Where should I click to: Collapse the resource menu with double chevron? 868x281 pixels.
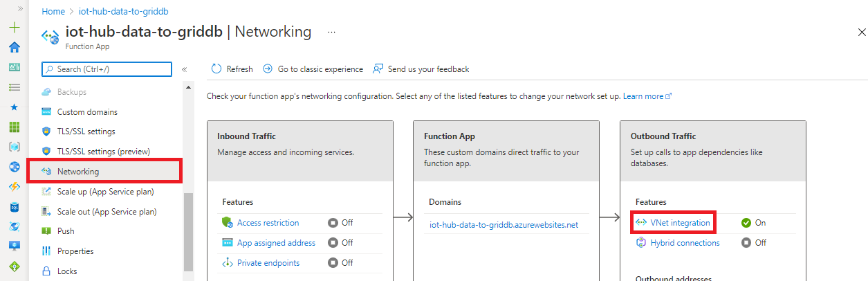coord(185,69)
